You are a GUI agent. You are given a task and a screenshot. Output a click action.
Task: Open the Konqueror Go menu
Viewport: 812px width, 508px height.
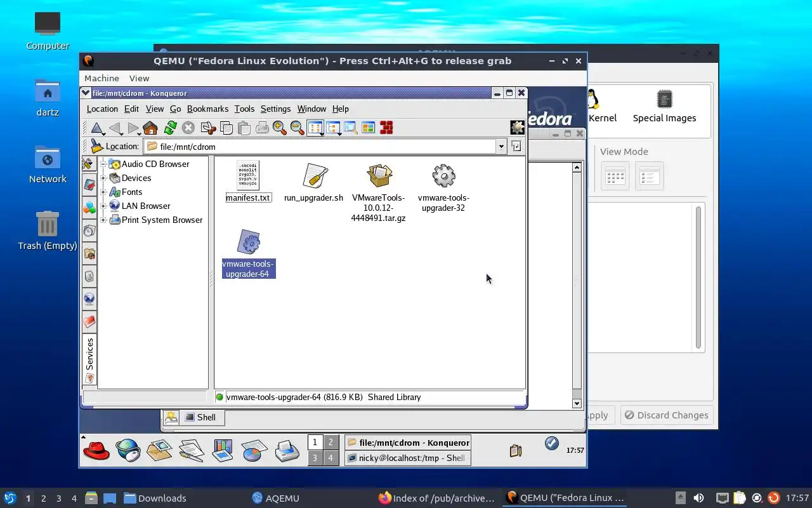175,109
